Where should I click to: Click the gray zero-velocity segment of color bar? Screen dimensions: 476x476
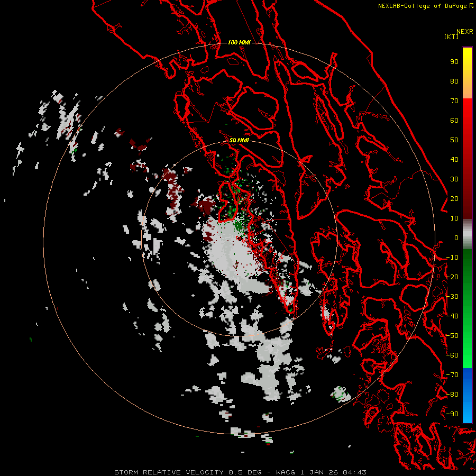click(x=467, y=234)
